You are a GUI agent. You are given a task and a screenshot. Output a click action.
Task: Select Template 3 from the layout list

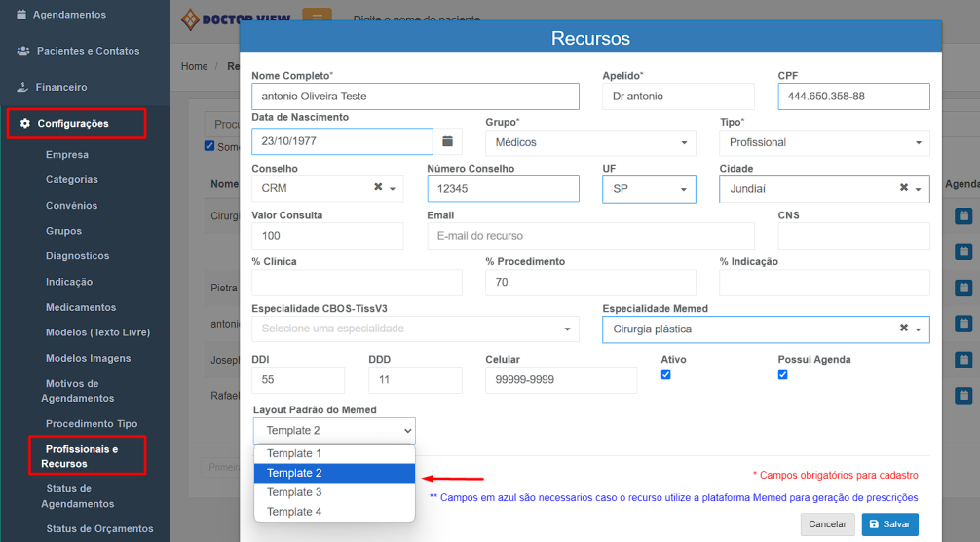click(294, 492)
